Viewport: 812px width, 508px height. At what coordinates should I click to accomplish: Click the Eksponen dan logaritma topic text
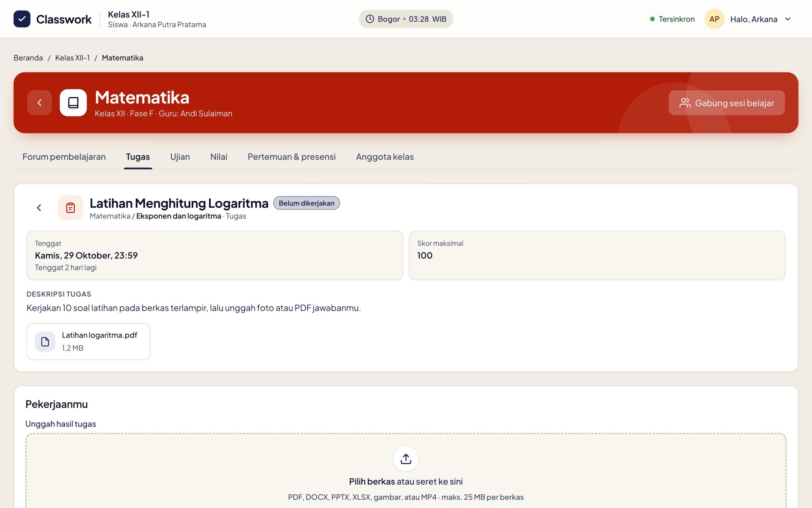click(x=179, y=216)
